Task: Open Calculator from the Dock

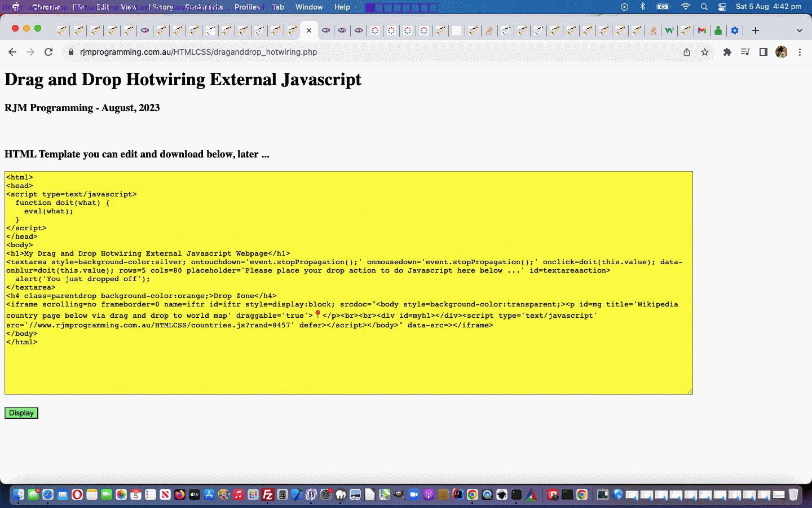Action: (x=283, y=495)
